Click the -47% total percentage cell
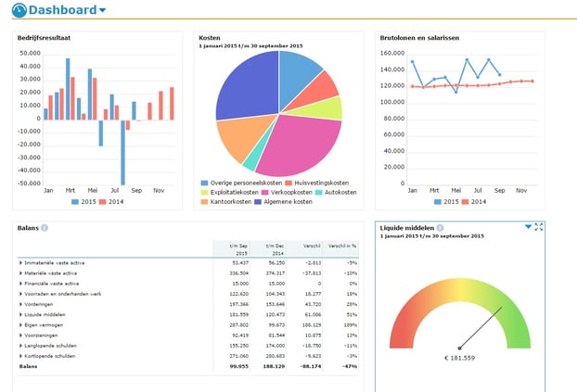Viewport: 577px width, 392px height. tap(350, 366)
